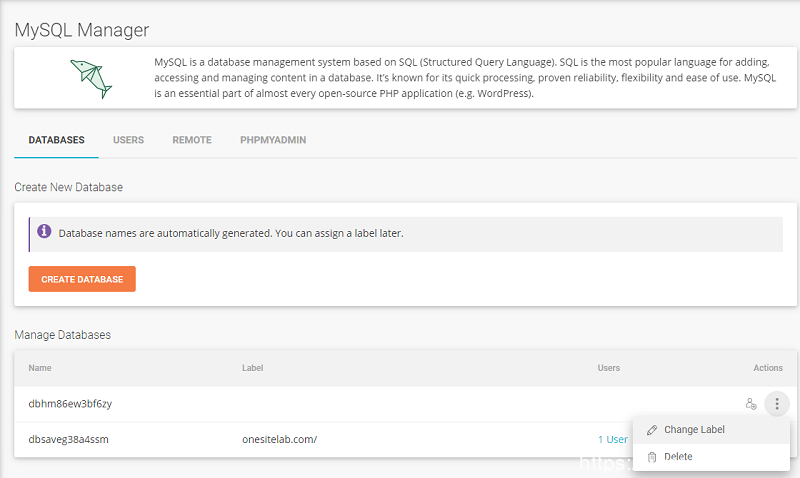Open the Users tab

click(128, 140)
